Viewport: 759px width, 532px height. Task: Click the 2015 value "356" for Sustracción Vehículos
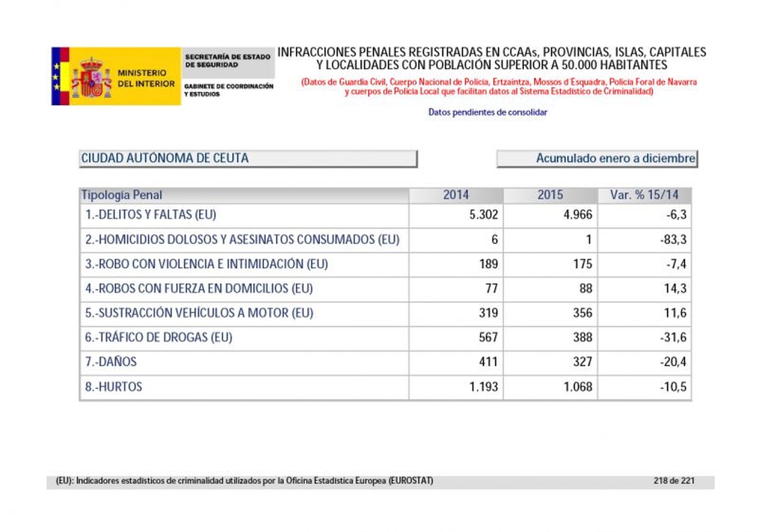click(583, 313)
